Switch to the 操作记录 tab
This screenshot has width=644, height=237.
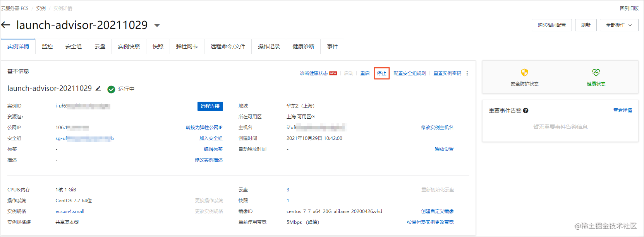tap(269, 46)
